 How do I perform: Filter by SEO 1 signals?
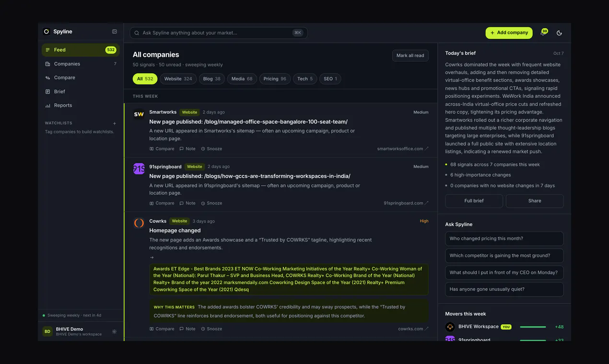point(330,79)
